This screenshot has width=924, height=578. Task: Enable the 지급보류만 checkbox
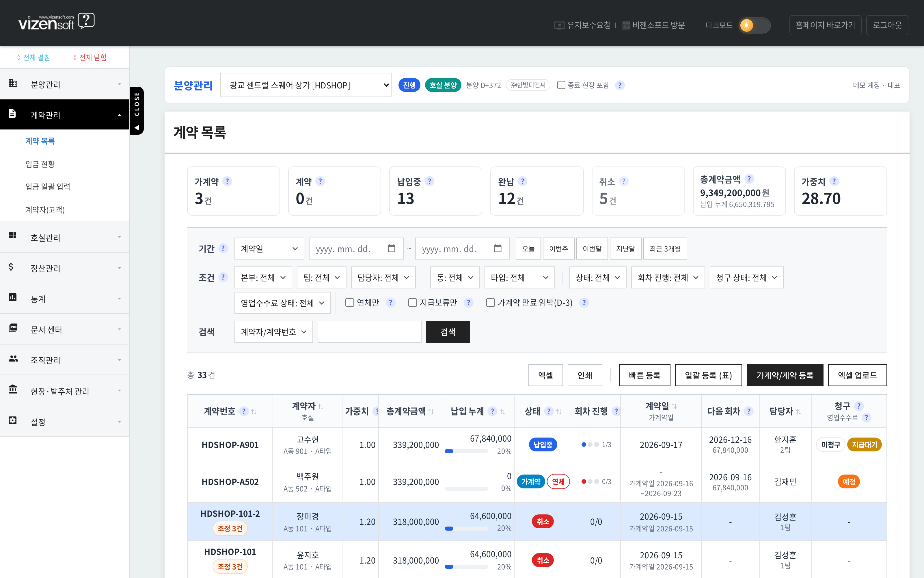pos(412,303)
